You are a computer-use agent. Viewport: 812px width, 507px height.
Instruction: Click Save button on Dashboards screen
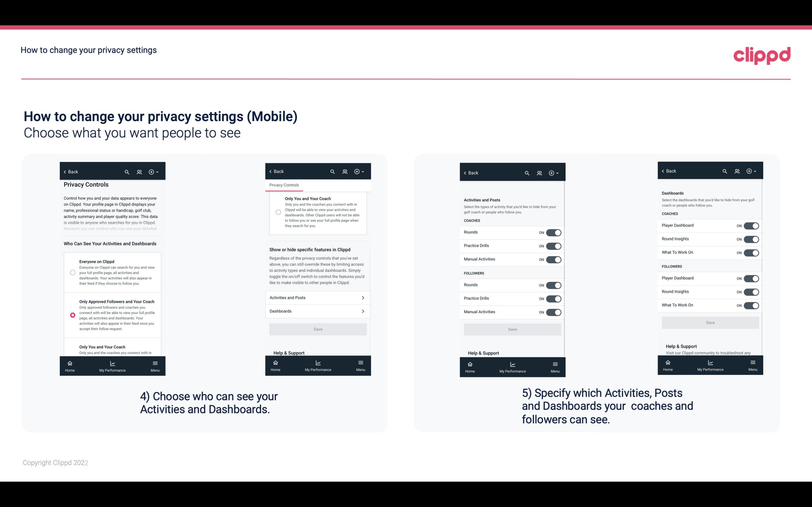(x=710, y=322)
